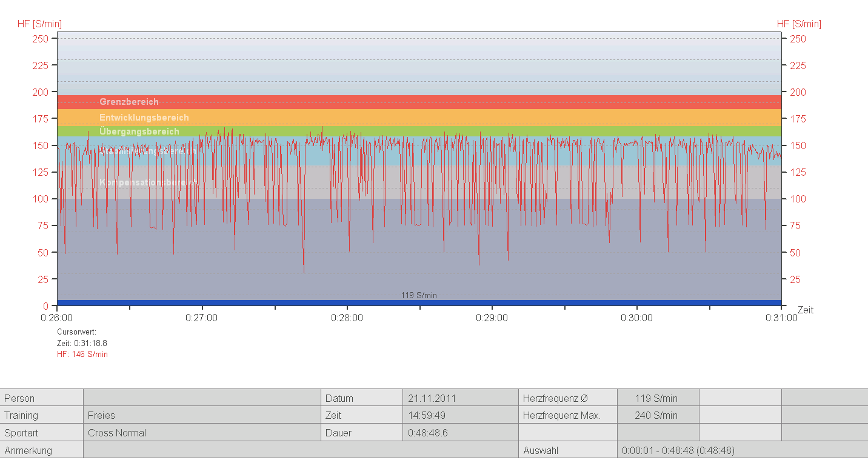The height and width of the screenshot is (460, 868).
Task: Click the Auswahl range 0:00:01 - 0:48:48
Action: (678, 450)
